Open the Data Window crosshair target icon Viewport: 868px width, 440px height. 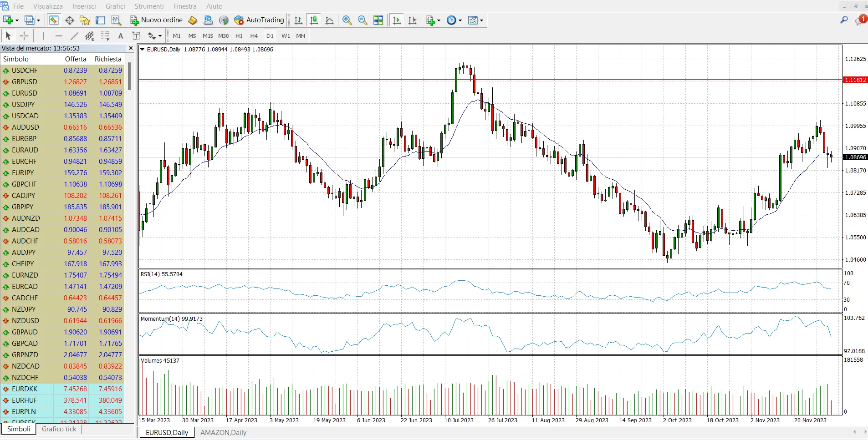pos(69,20)
